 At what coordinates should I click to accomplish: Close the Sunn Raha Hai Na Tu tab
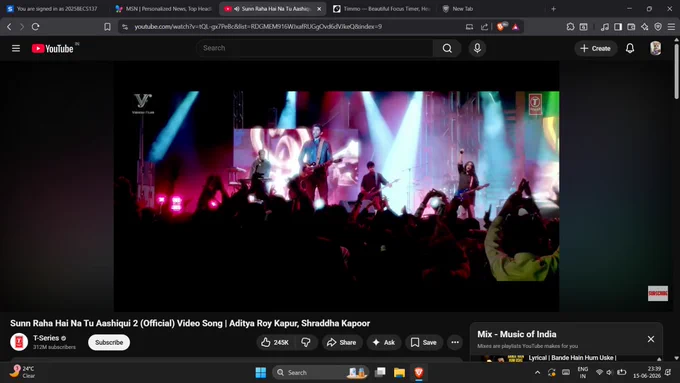pos(319,9)
